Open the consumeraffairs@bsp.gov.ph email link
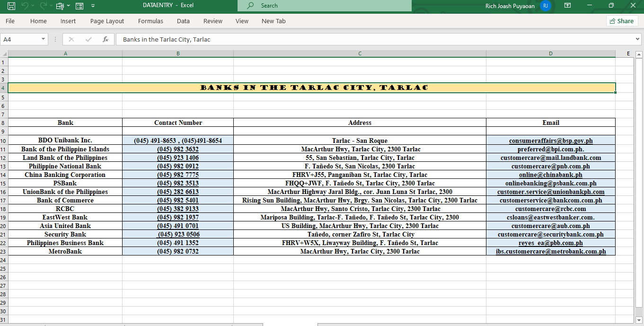Viewport: 644px width, 326px height. coord(551,141)
